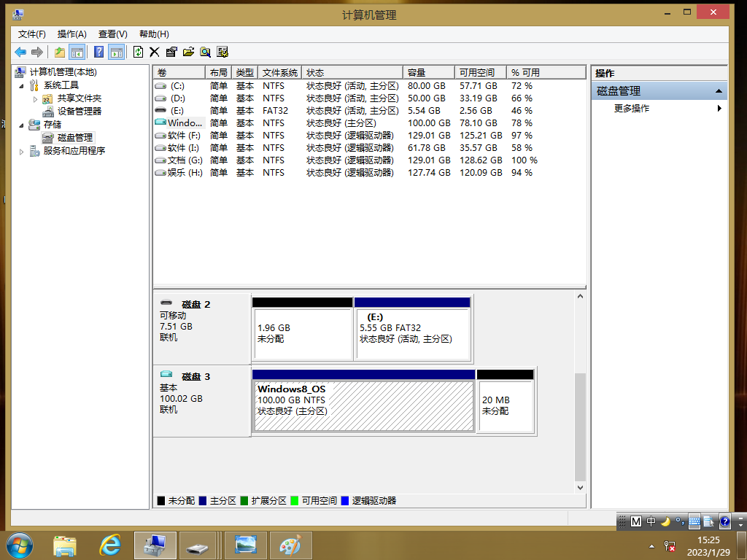Click the photo viewer taskbar icon
This screenshot has height=560, width=747.
click(x=246, y=545)
